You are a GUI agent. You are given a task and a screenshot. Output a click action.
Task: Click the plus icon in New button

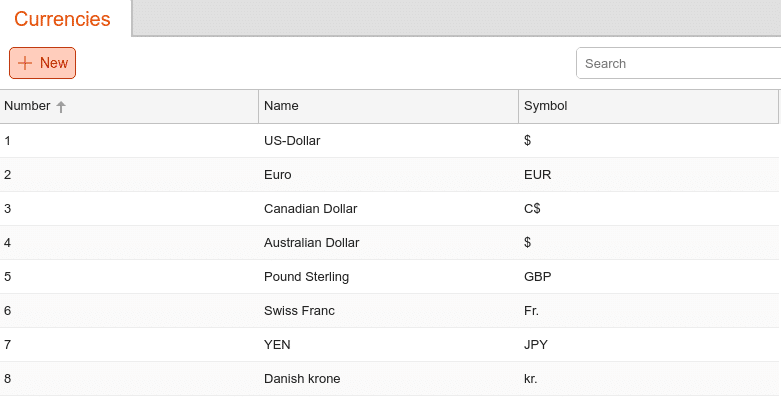point(25,63)
